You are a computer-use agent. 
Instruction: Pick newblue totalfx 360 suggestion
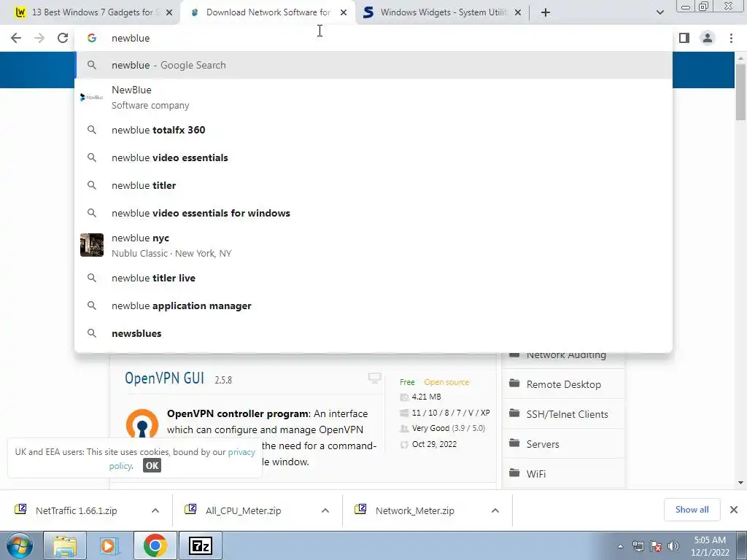[x=373, y=130]
